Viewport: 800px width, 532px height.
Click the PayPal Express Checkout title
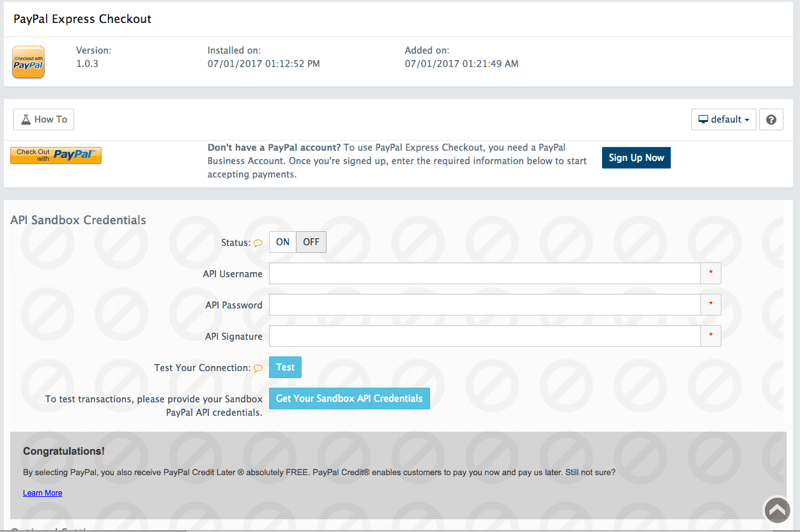point(82,19)
